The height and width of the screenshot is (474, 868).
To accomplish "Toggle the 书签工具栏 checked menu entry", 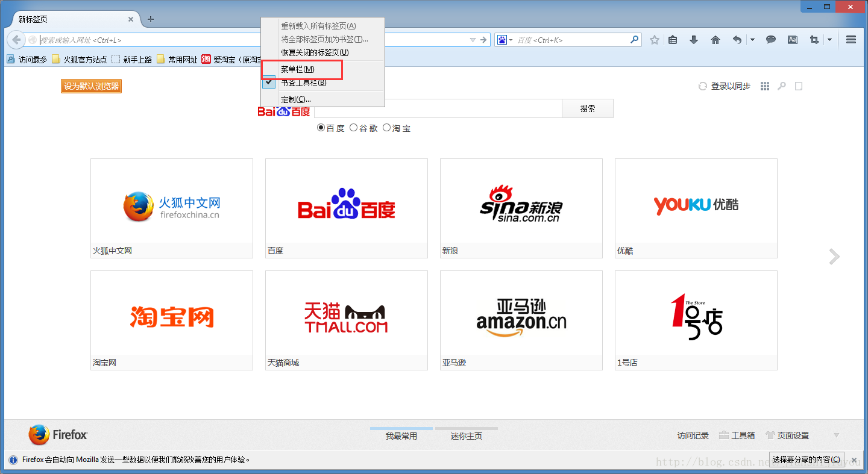I will pyautogui.click(x=322, y=83).
